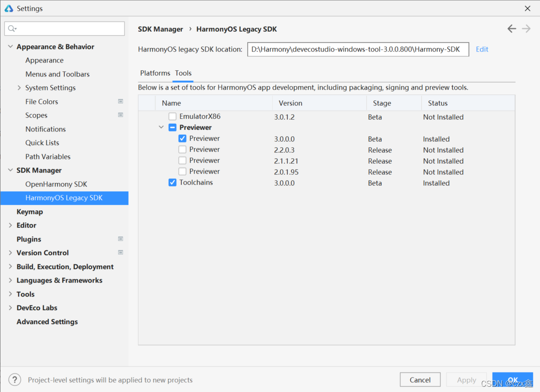Open Quick Lists settings
The image size is (540, 392).
(x=42, y=143)
